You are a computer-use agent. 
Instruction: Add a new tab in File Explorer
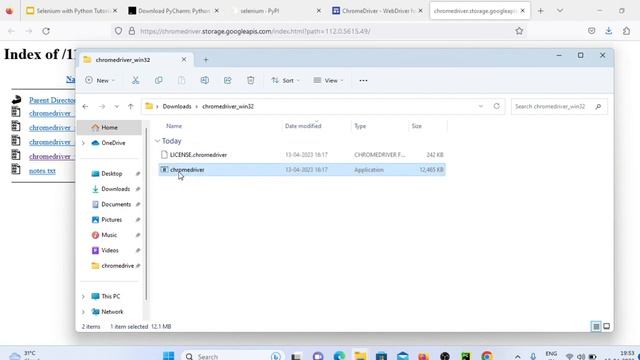[x=206, y=60]
